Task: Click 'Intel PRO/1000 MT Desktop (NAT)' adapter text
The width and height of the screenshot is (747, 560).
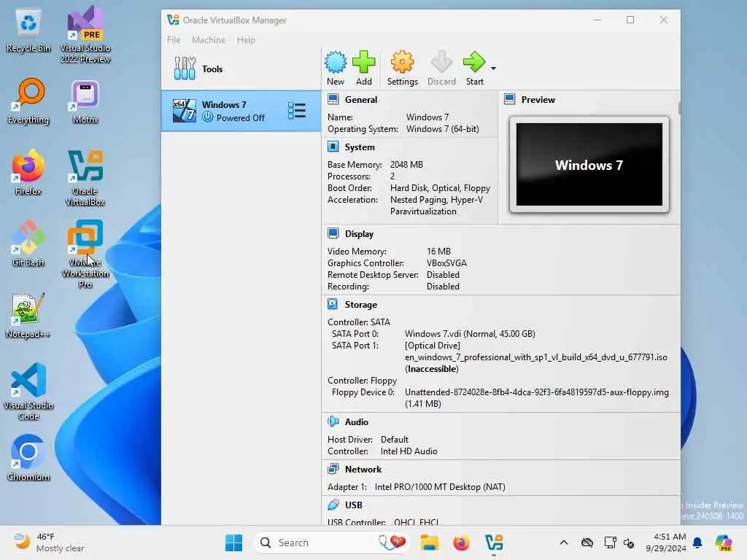Action: pos(440,486)
